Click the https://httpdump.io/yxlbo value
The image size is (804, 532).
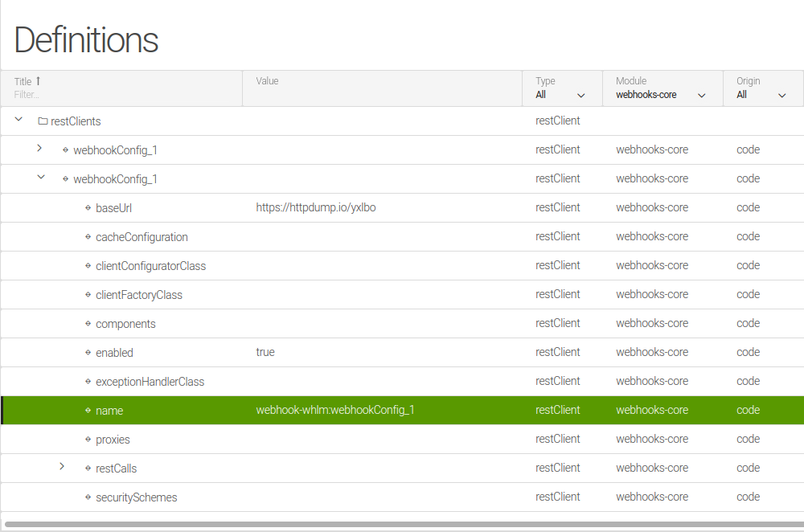[x=316, y=207]
